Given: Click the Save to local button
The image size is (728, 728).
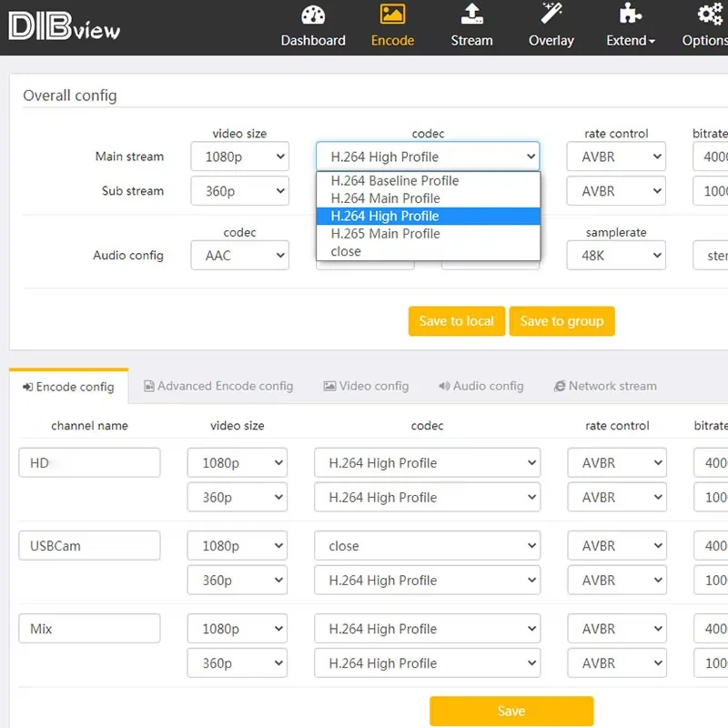Looking at the screenshot, I should click(x=456, y=321).
